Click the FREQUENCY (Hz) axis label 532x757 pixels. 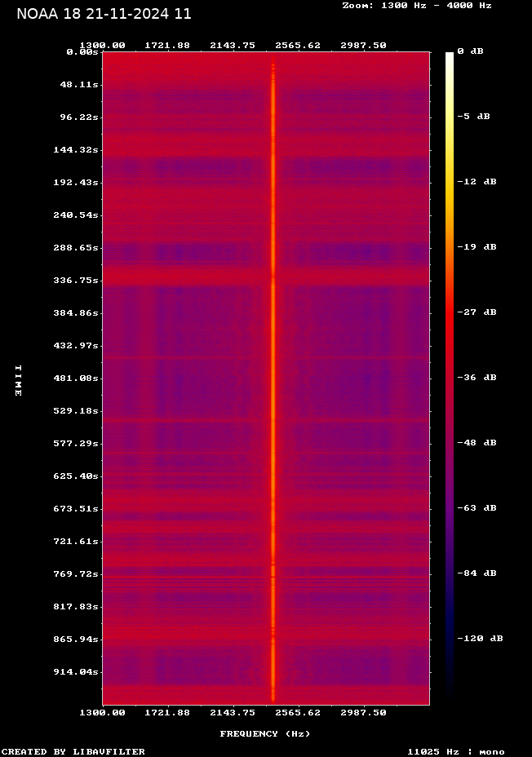coord(264,734)
